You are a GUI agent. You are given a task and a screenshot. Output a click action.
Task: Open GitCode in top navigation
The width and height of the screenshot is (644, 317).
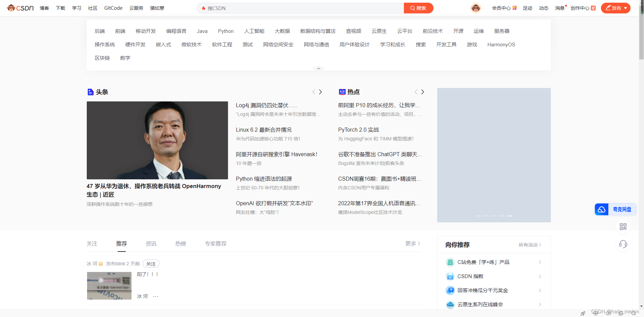[x=113, y=8]
